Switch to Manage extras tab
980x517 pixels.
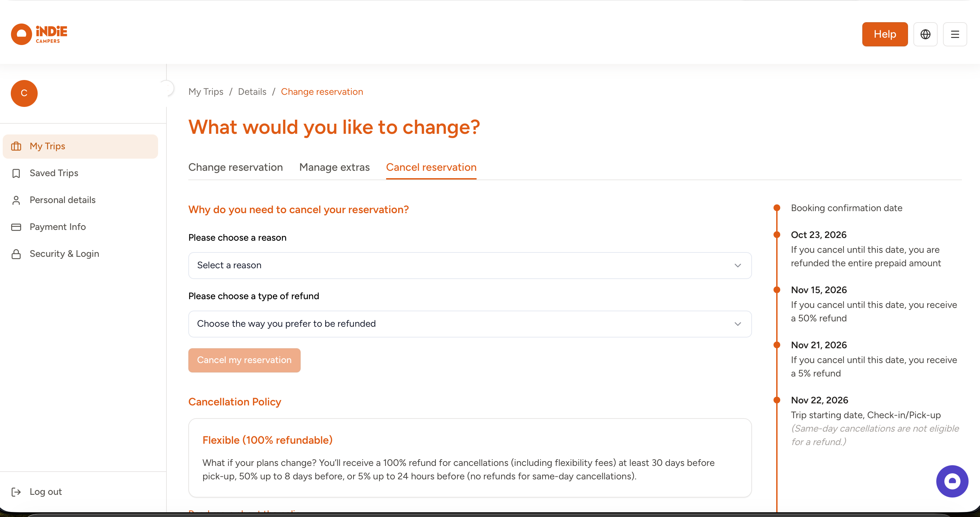click(x=334, y=167)
